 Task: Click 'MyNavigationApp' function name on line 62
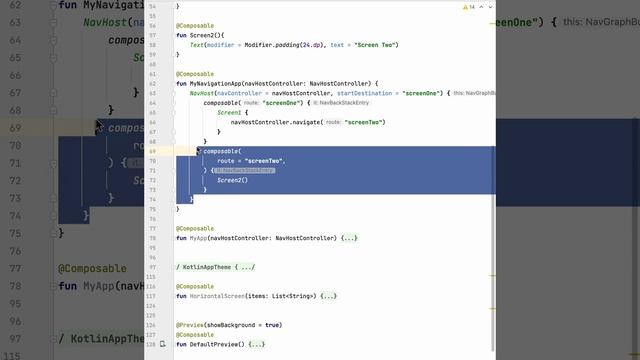coord(216,84)
